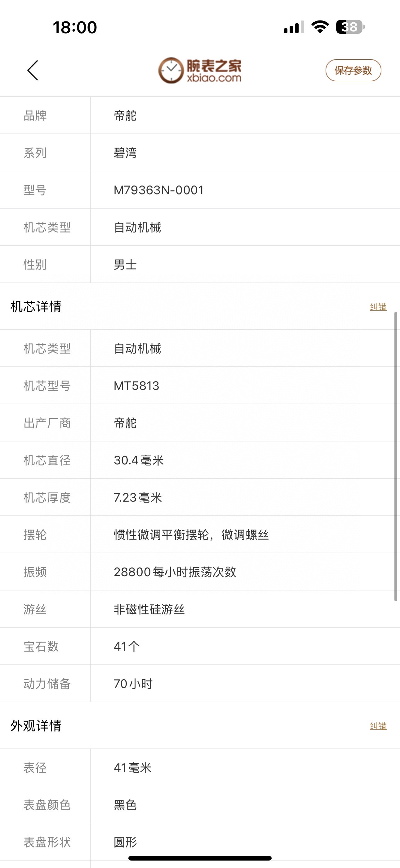400x868 pixels.
Task: Click the 保存参数 button
Action: click(353, 70)
